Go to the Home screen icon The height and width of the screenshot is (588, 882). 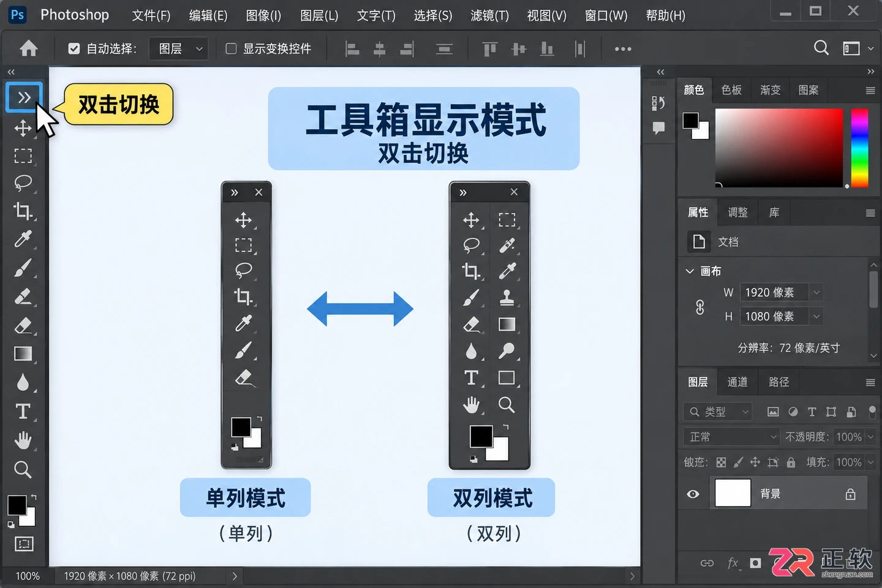[28, 48]
